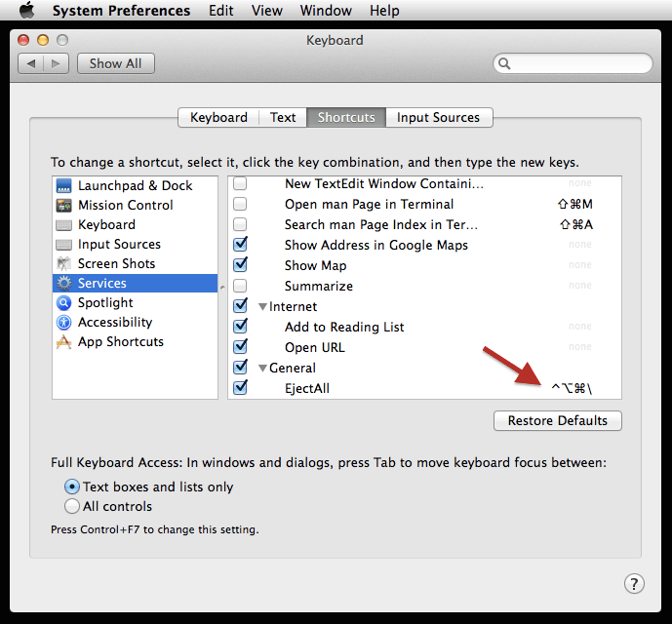Select the Show Map service row

pyautogui.click(x=424, y=265)
